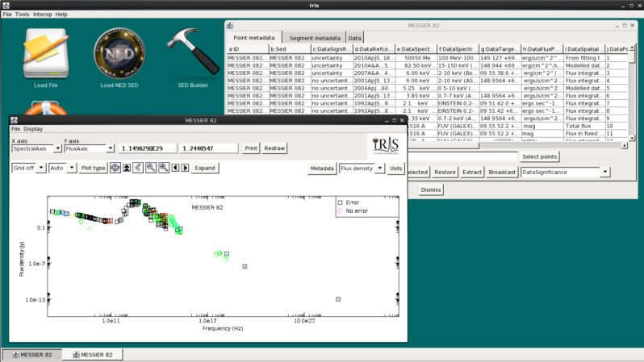Click the Redraw button
This screenshot has width=644, height=362.
[275, 148]
